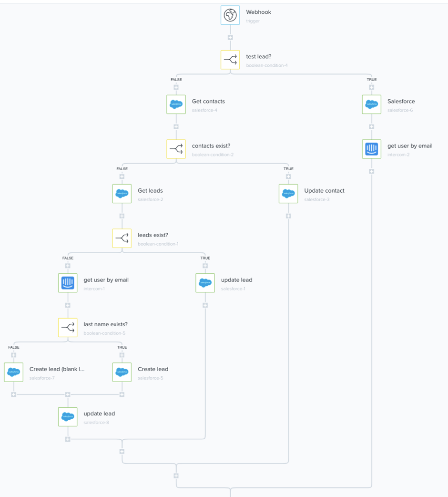Screen dimensions: 448x497
Task: Select the salesforce-5 Create lead icon
Action: [122, 372]
